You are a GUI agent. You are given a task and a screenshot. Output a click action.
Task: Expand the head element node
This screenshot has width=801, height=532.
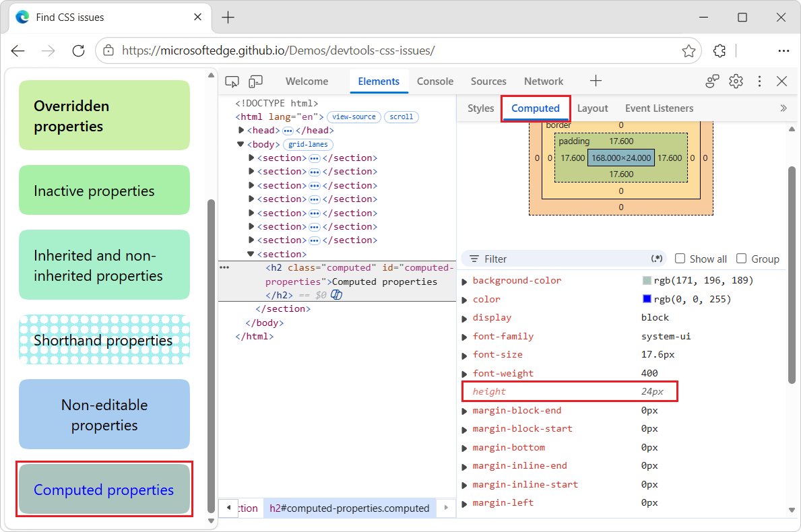click(241, 130)
